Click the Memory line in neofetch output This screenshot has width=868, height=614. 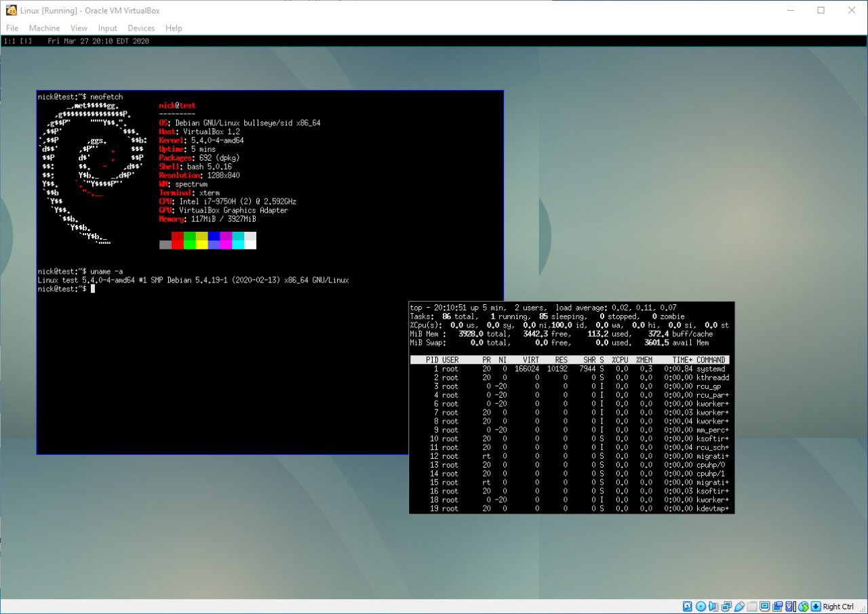208,219
